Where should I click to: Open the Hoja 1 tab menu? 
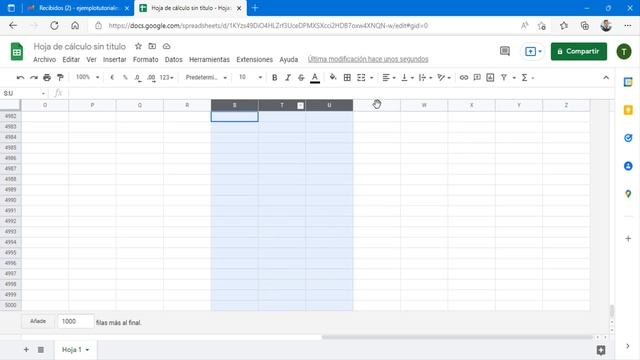tap(76, 350)
